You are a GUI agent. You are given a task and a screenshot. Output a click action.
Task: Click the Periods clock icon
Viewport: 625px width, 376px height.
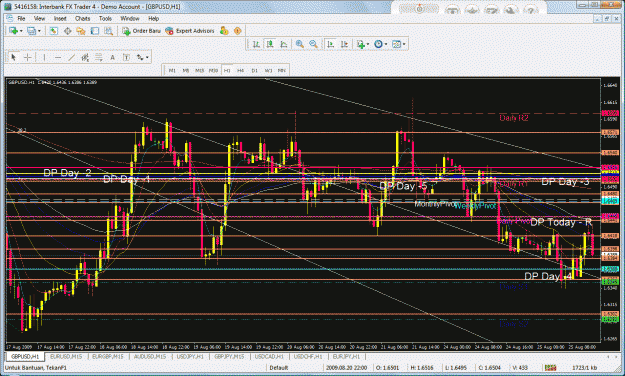(x=378, y=44)
